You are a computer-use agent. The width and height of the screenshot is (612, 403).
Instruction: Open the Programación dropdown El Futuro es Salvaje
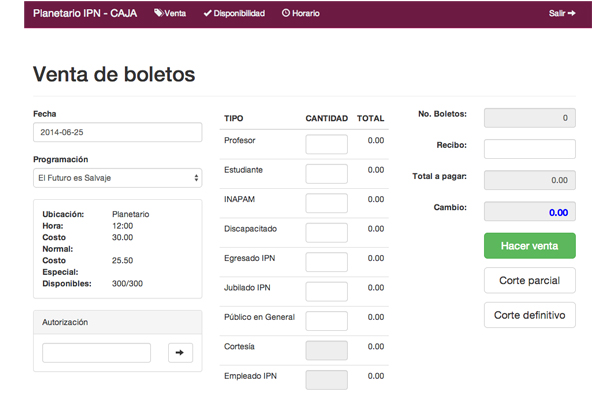point(117,178)
